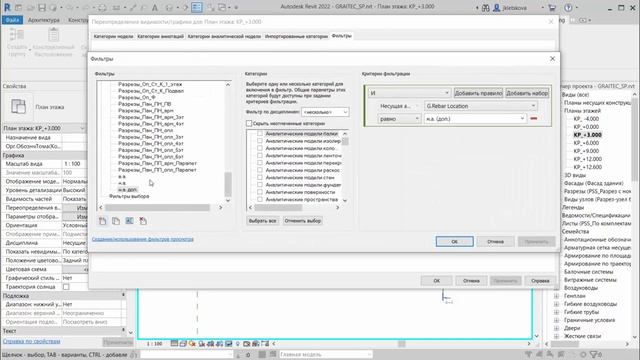Switch to 'Категории аннотаций' tab
640x360 pixels.
160,36
